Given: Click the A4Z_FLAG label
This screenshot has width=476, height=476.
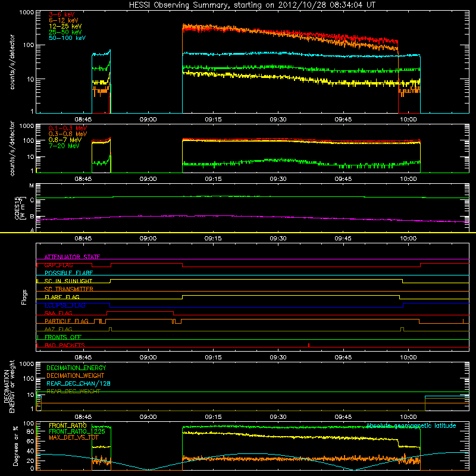Looking at the screenshot, I should coord(58,329).
